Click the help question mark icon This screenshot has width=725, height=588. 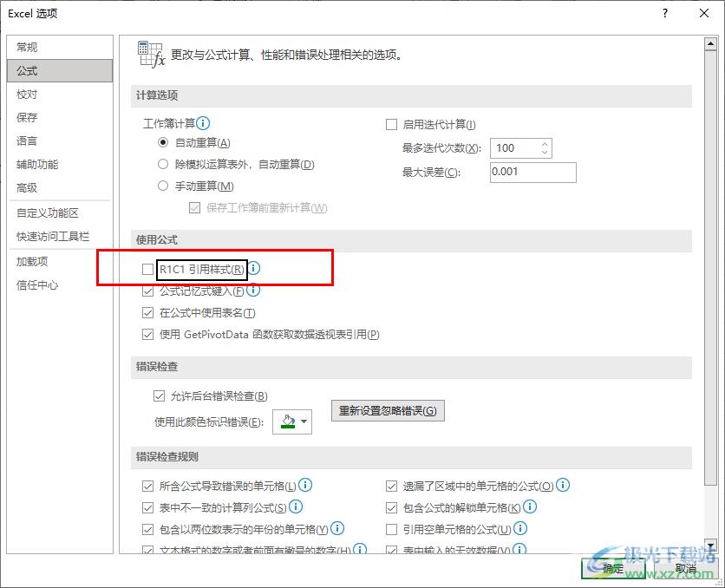click(665, 13)
